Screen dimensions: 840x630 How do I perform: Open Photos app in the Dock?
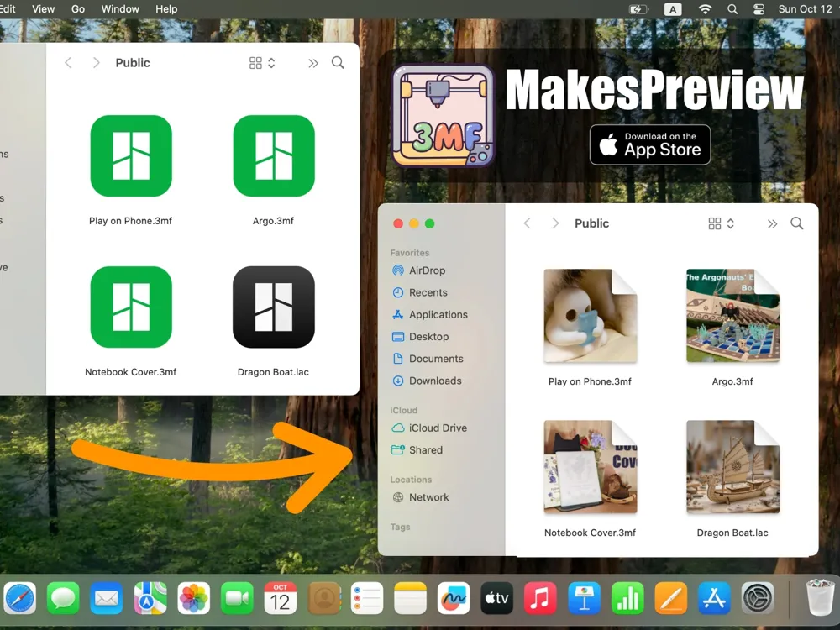(193, 598)
